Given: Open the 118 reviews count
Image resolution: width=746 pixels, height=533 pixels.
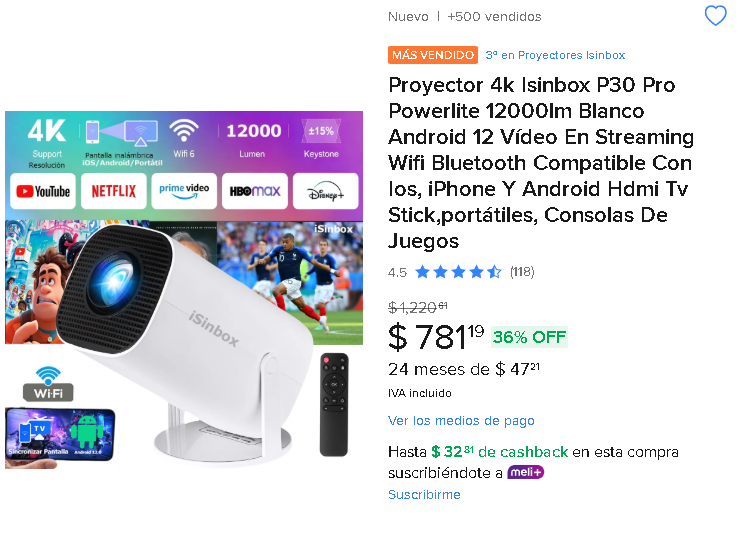Looking at the screenshot, I should pyautogui.click(x=522, y=272).
